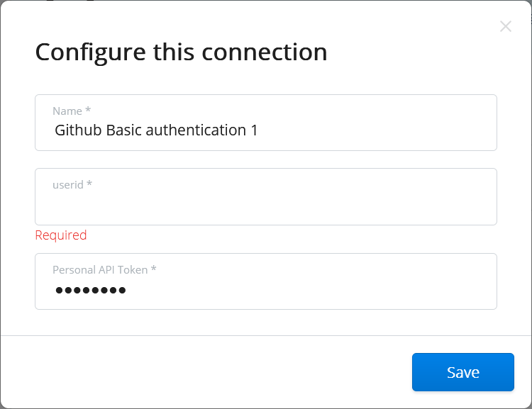Viewport: 532px width, 409px height.
Task: Place cursor on the word 'Basic'
Action: (x=124, y=130)
